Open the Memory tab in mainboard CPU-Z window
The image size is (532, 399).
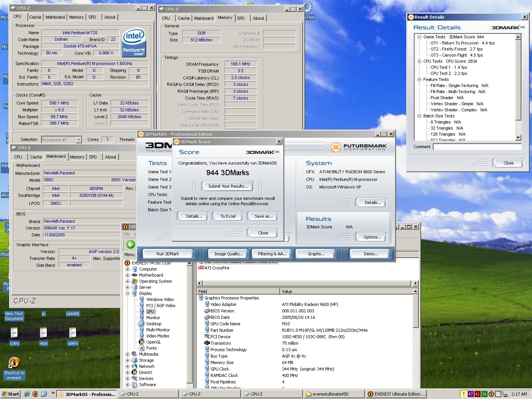(x=77, y=157)
